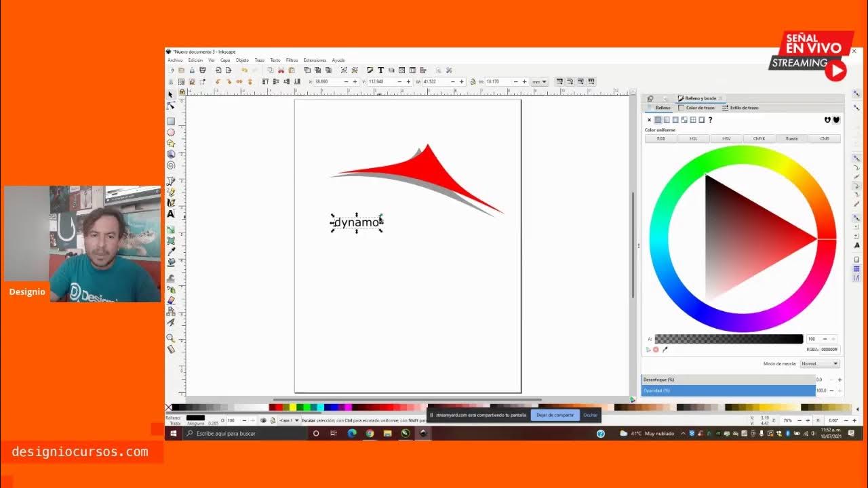
Task: Click the Undo arrow icon
Action: click(x=244, y=70)
